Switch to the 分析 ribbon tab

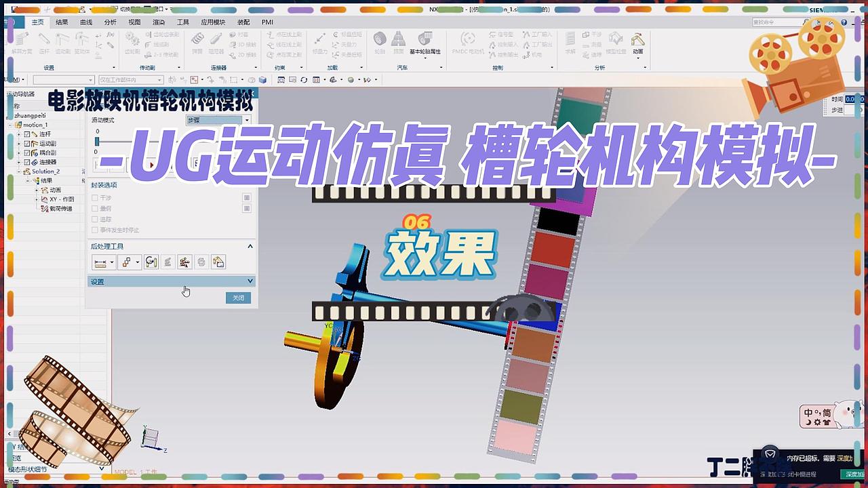pyautogui.click(x=111, y=22)
